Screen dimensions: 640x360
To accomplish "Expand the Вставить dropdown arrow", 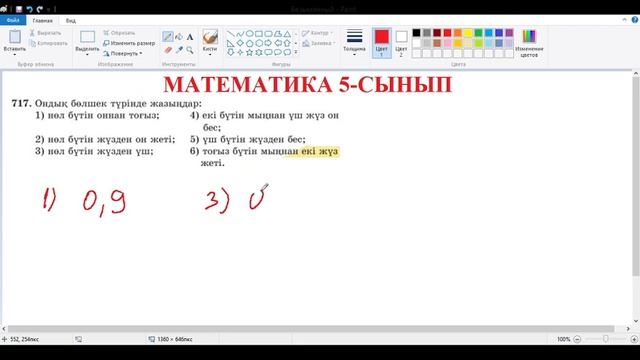I will coord(15,55).
